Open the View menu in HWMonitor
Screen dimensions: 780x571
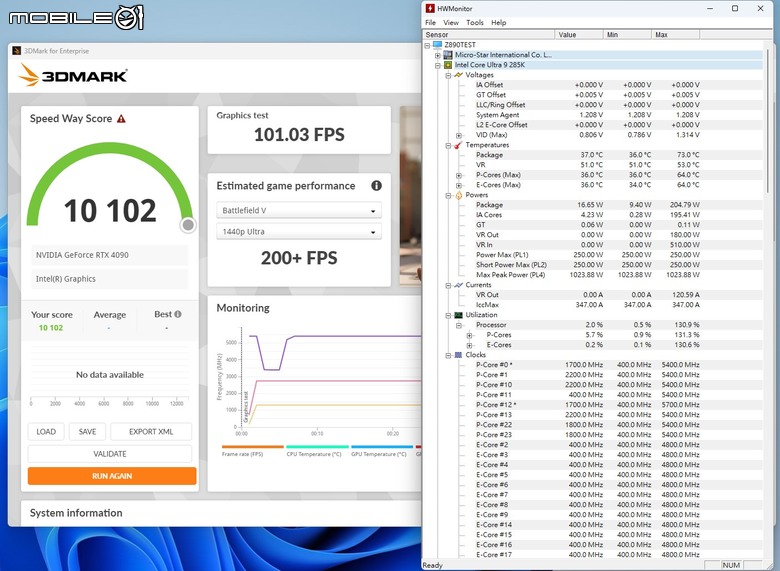click(x=451, y=22)
